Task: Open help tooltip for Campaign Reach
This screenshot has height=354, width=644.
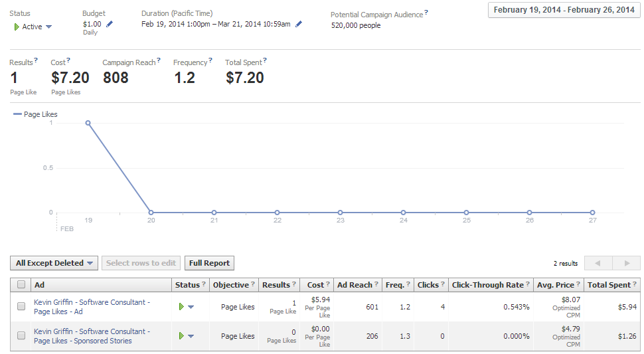Action: (x=159, y=61)
